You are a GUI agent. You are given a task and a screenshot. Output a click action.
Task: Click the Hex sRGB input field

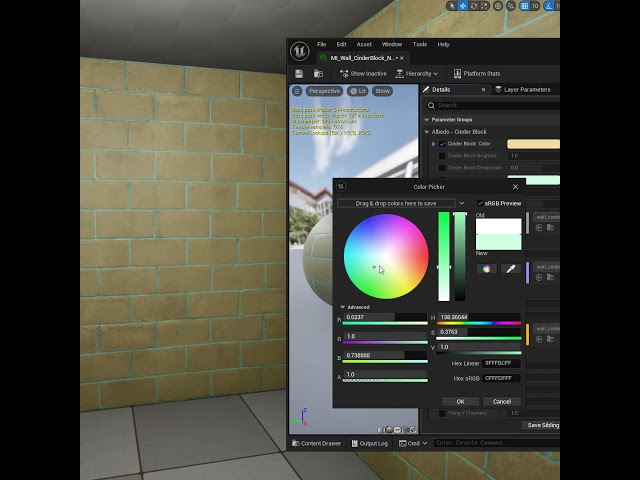(x=501, y=378)
